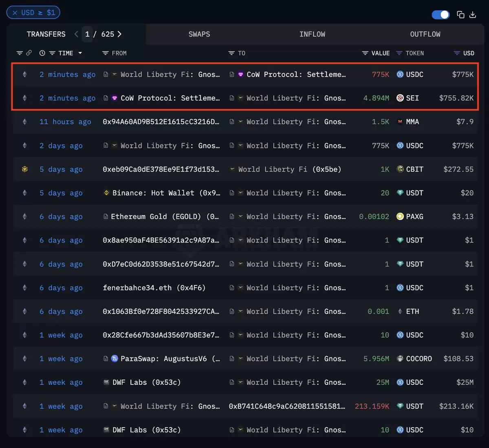Open address 0xeb09Ca0dE378Ee9E1f73d153
Image resolution: width=489 pixels, height=448 pixels.
161,169
